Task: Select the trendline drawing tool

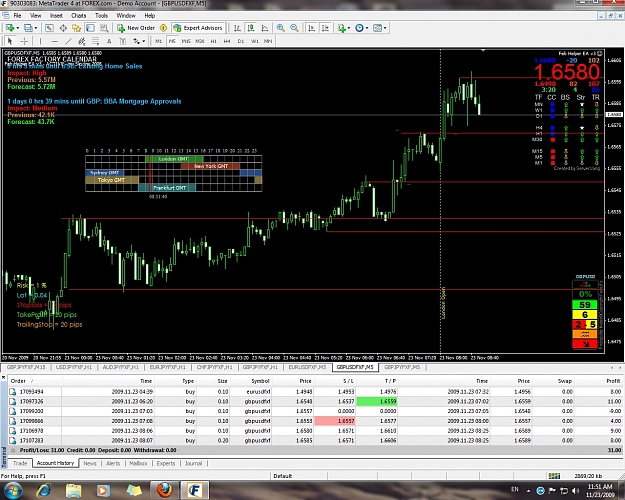Action: coord(68,41)
